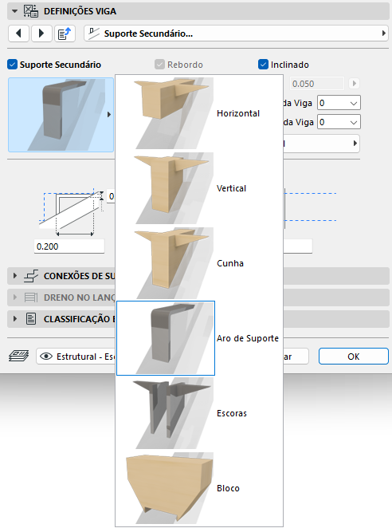392x532 pixels.
Task: Click the Classificação document icon
Action: [31, 319]
